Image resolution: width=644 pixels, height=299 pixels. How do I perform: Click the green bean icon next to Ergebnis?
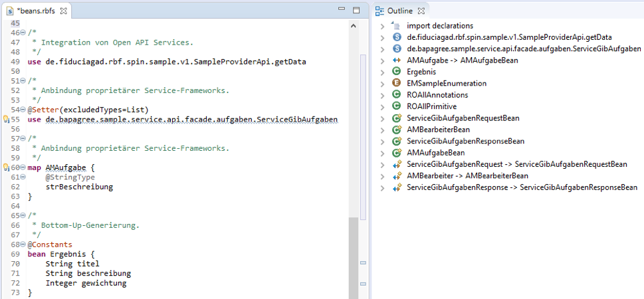tap(397, 72)
